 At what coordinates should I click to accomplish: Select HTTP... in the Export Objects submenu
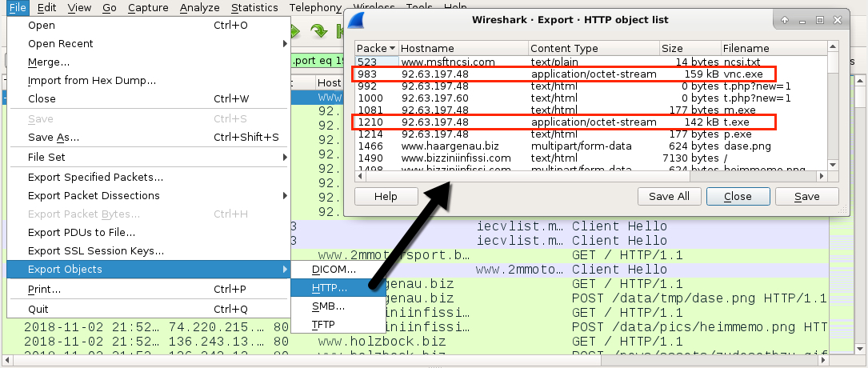click(338, 288)
